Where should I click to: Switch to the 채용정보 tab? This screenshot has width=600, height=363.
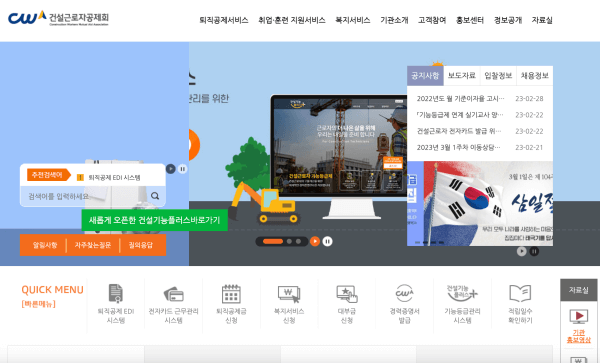pos(535,76)
